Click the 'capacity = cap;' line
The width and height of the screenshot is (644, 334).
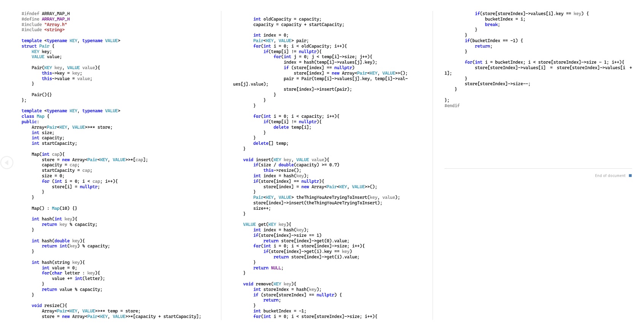[x=60, y=165]
